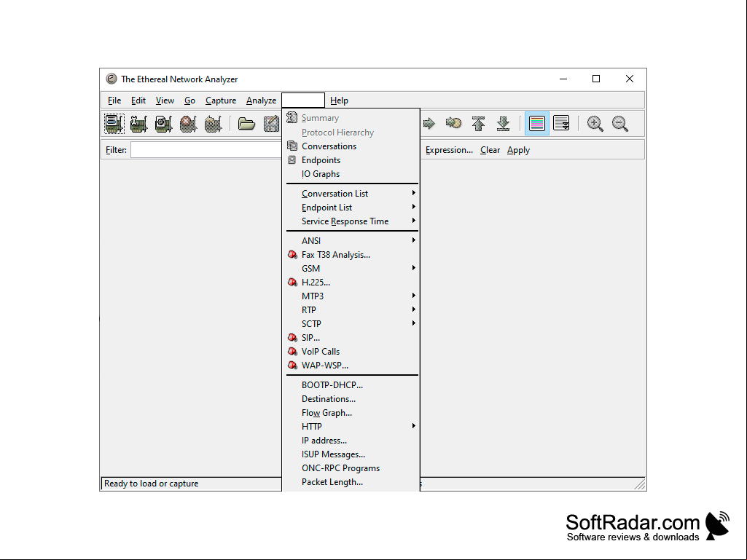Expand the SCTP submenu
Image resolution: width=747 pixels, height=560 pixels.
point(352,323)
